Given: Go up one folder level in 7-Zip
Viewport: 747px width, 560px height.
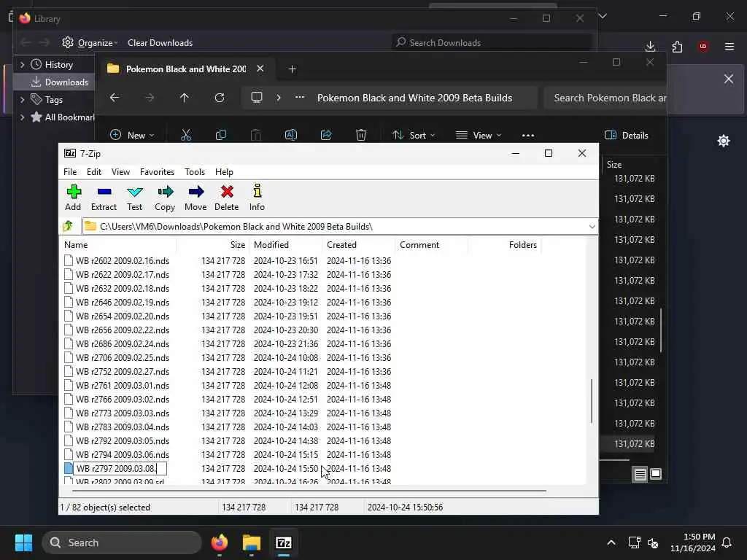Looking at the screenshot, I should click(x=68, y=226).
